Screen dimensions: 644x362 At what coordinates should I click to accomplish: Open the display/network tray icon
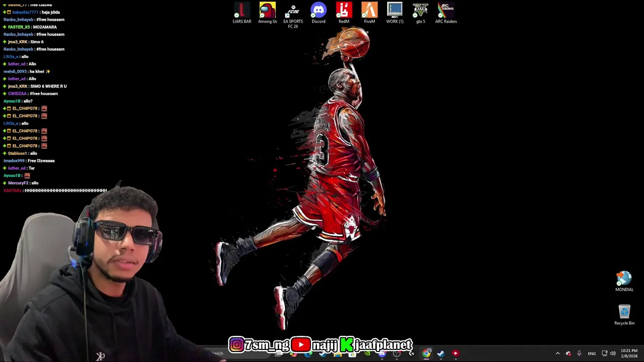(604, 353)
